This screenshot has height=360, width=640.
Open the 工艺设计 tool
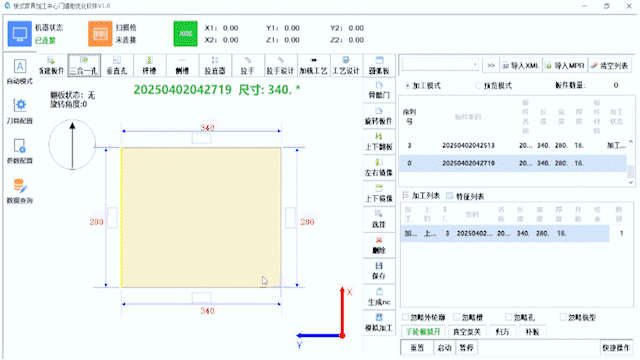click(346, 65)
